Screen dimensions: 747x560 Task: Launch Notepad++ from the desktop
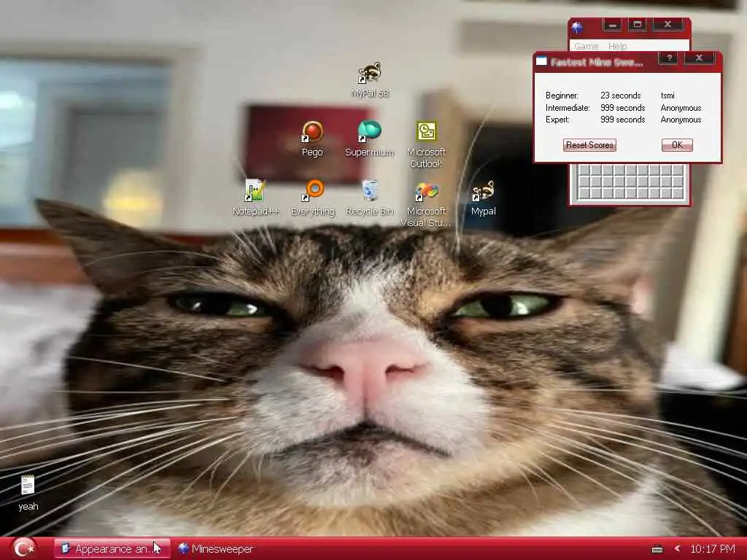coord(255,198)
